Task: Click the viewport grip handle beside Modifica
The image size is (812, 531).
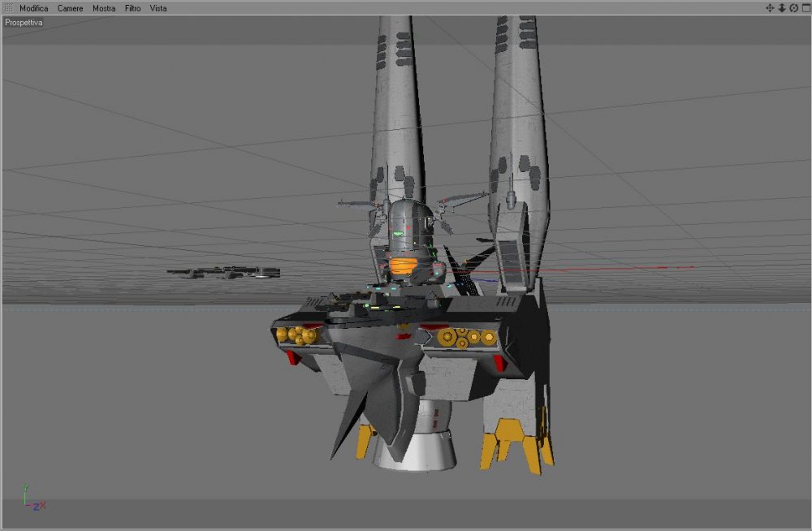Action: click(8, 8)
